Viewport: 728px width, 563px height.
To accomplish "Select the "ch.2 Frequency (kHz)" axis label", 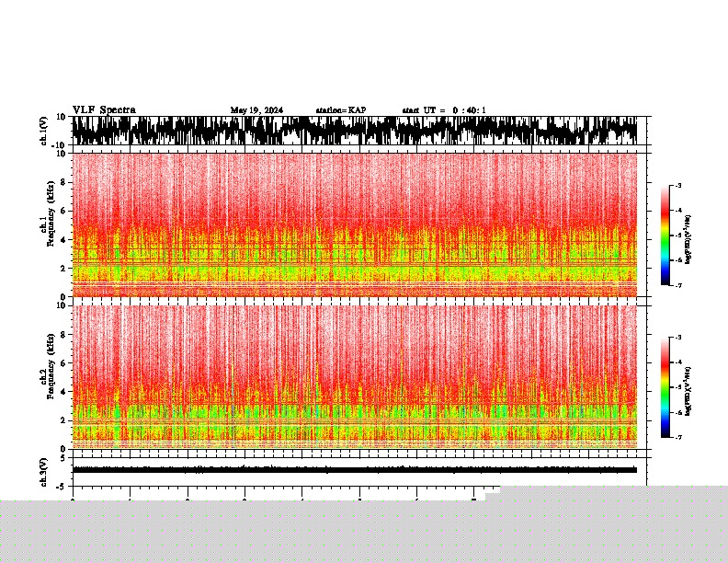I will click(47, 367).
